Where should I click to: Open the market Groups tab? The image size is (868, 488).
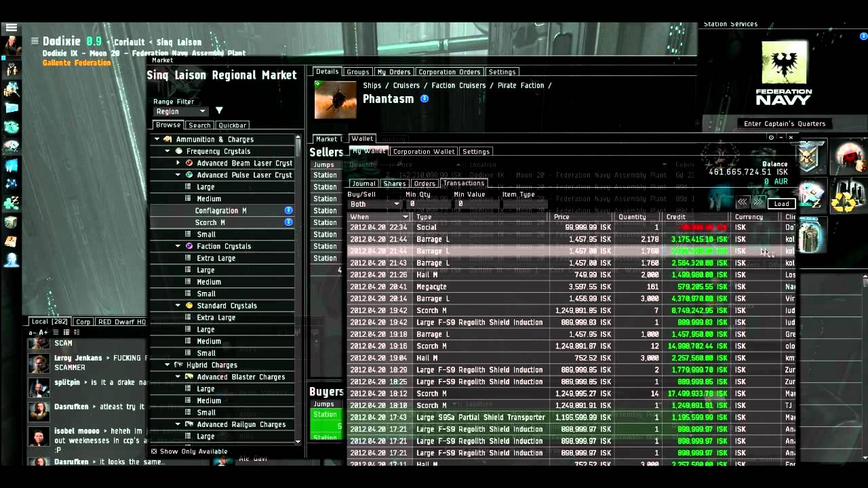pos(357,72)
